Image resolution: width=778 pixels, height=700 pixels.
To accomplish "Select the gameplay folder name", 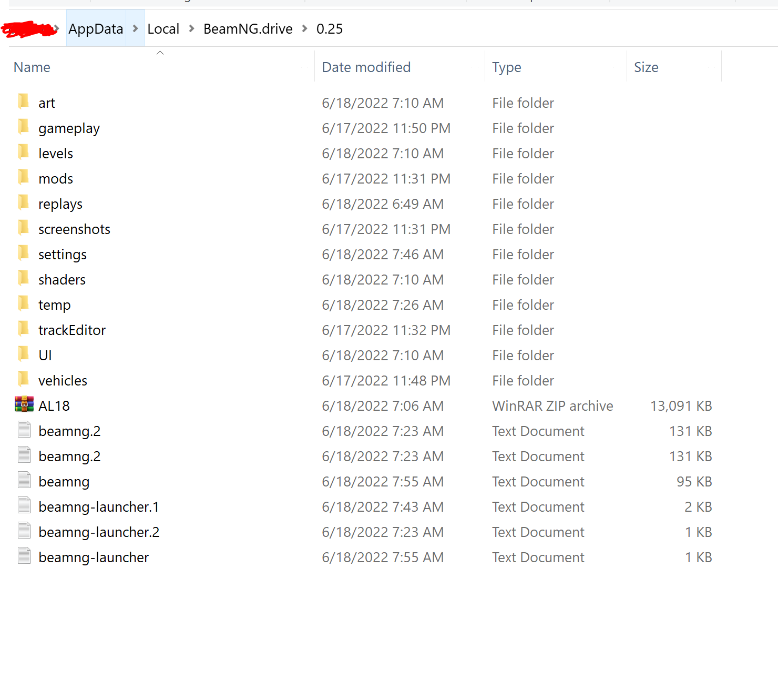I will pyautogui.click(x=69, y=129).
